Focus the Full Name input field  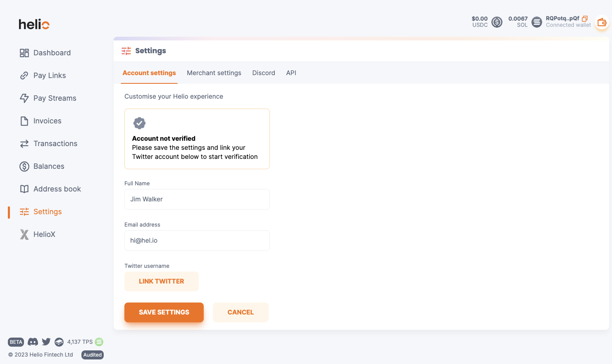point(197,199)
